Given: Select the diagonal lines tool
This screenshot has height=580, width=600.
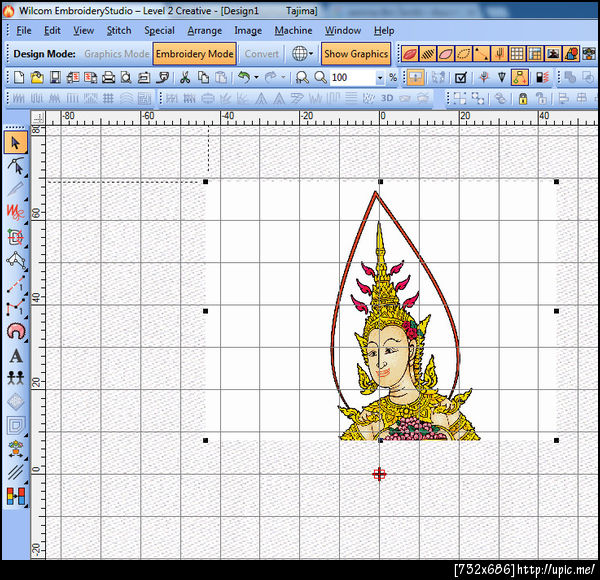Looking at the screenshot, I should point(15,472).
